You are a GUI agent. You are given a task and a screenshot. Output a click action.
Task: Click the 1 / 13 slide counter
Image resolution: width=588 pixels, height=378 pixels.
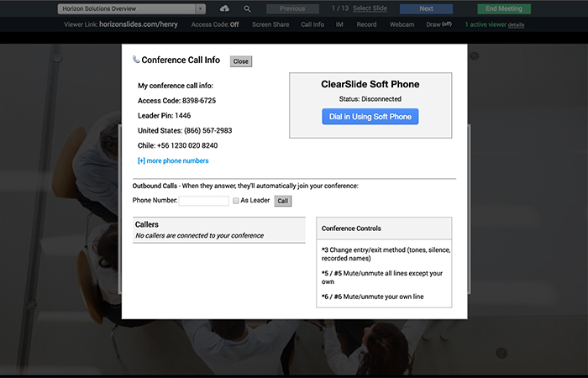tap(340, 8)
